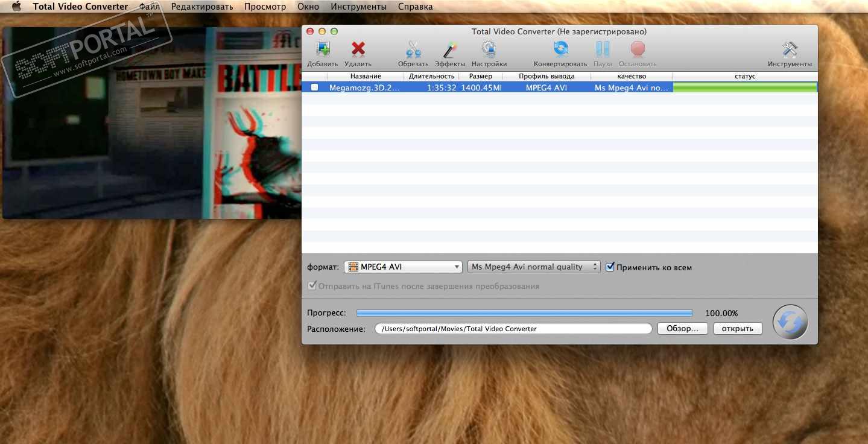Click the Обзор... browse button

pyautogui.click(x=682, y=329)
